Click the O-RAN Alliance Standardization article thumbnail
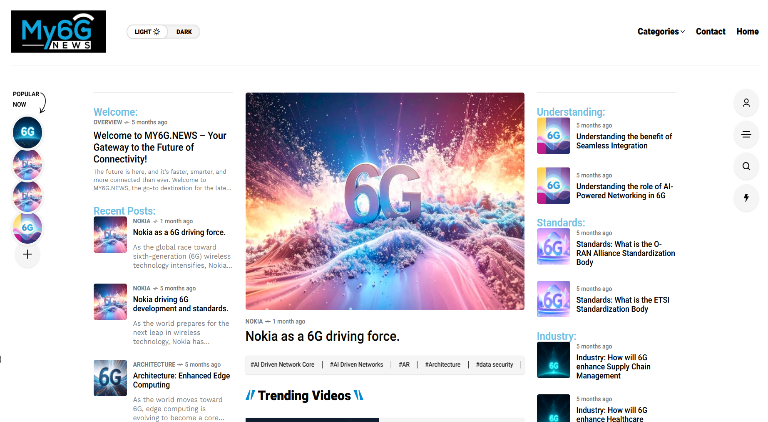 pyautogui.click(x=553, y=246)
